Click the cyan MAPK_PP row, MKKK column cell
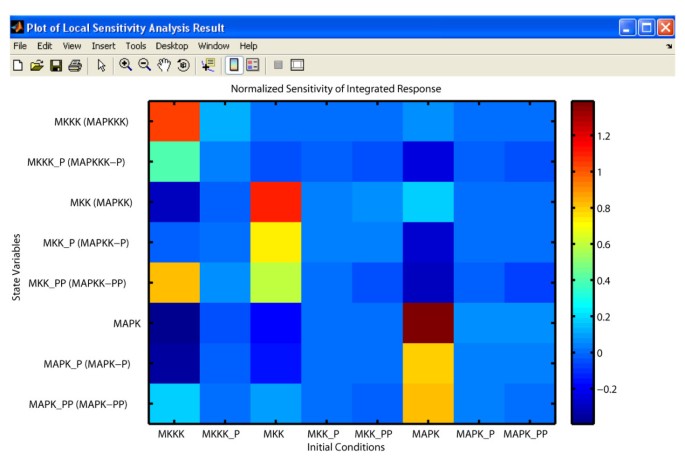685x468 pixels. click(x=175, y=403)
